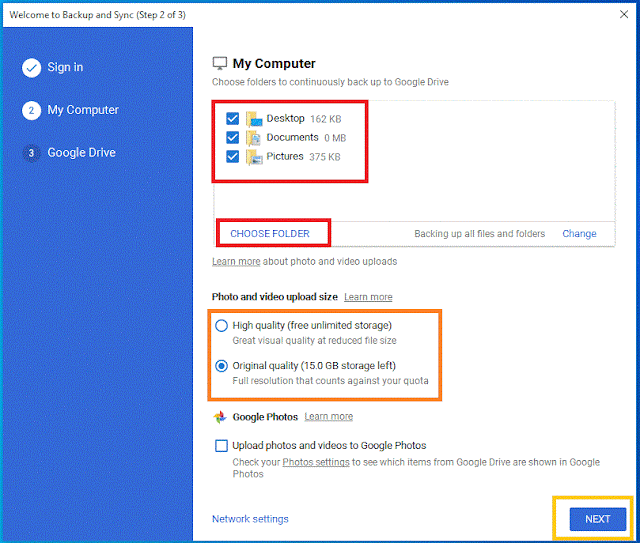Open My Computer step in sidebar
This screenshot has width=640, height=543.
click(x=83, y=110)
